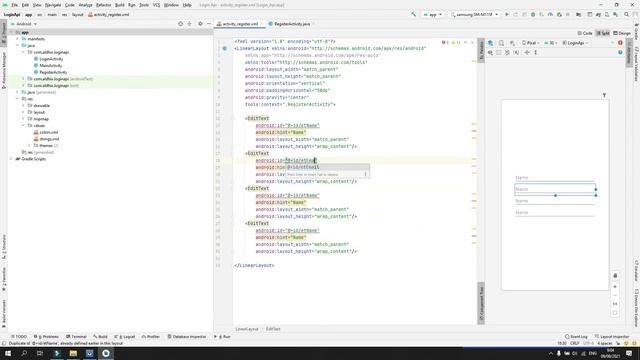Open the Profiler tool window

pyautogui.click(x=151, y=337)
